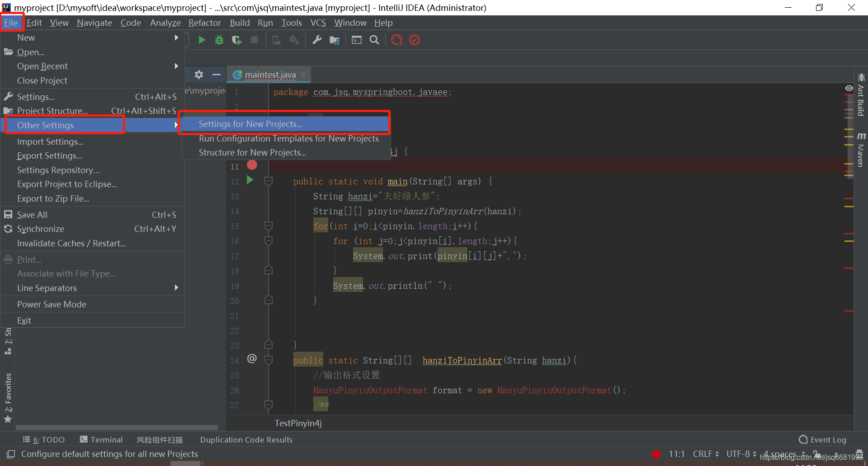The height and width of the screenshot is (466, 868).
Task: Choose Export to Zip File...
Action: 93,198
